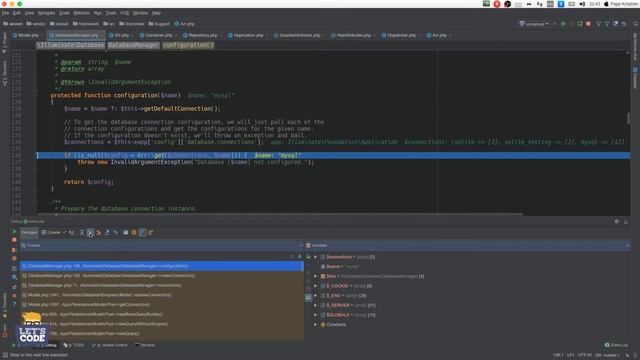Viewport: 640px width, 360px height.
Task: Stop debugging with red square icon
Action: tap(14, 240)
